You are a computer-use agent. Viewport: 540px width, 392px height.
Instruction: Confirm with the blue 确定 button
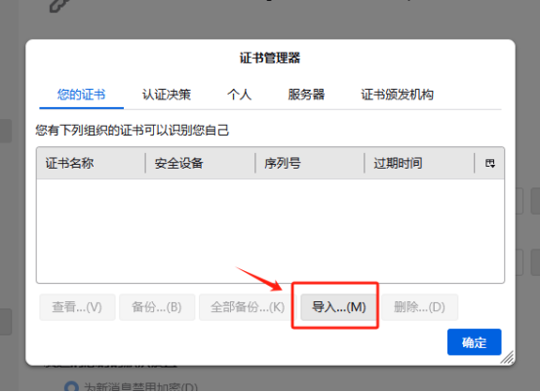coord(475,342)
